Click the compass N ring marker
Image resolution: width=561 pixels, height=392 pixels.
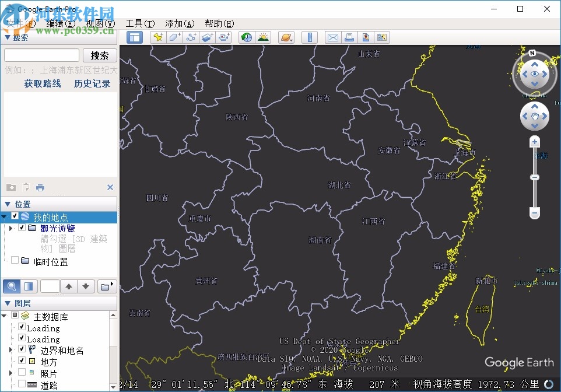(532, 53)
